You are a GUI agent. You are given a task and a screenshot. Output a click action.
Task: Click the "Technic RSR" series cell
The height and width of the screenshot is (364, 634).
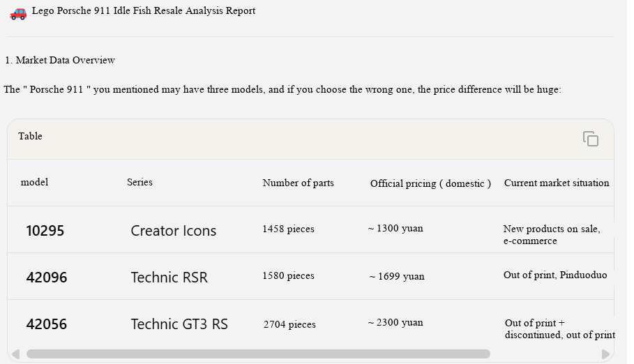click(169, 278)
